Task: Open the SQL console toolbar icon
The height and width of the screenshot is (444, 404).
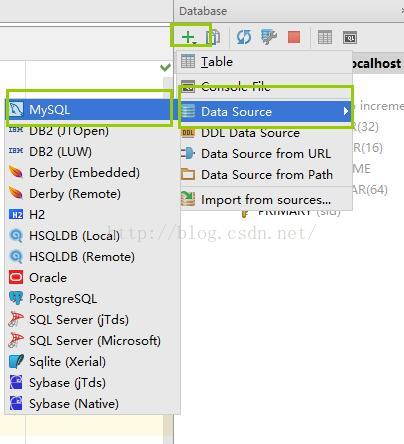Action: pos(350,37)
